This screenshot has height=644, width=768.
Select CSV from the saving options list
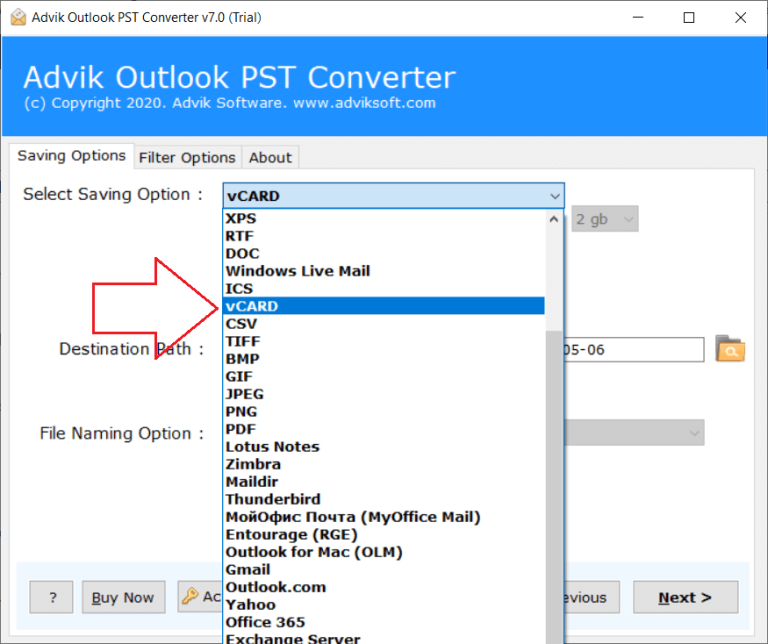click(242, 324)
